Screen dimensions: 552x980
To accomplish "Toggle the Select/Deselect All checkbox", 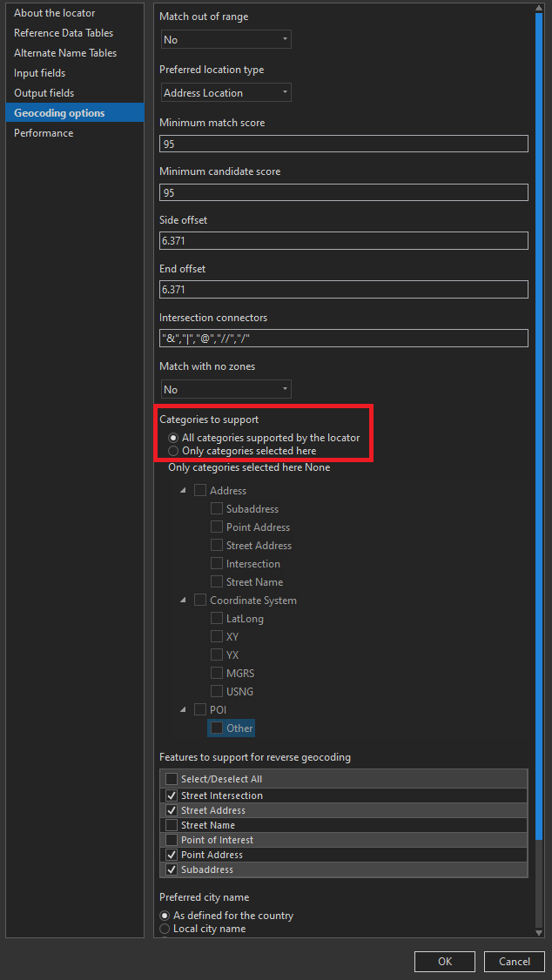I will click(x=172, y=779).
